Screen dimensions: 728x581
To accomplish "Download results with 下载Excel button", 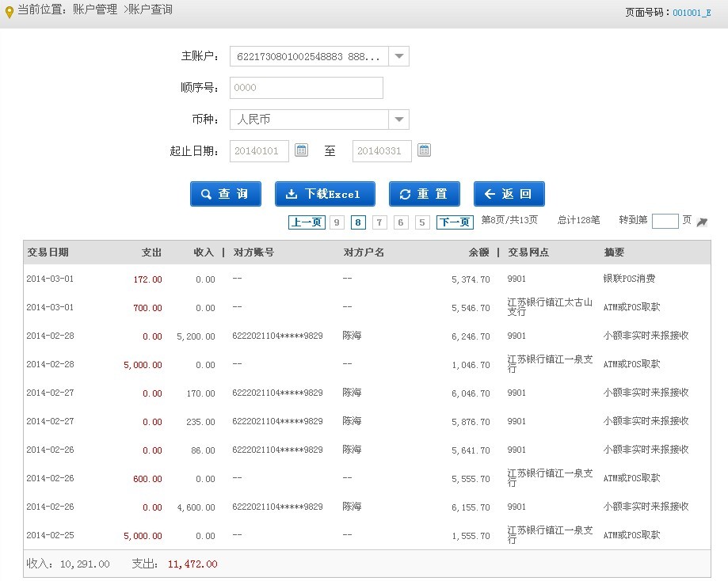I will (325, 194).
